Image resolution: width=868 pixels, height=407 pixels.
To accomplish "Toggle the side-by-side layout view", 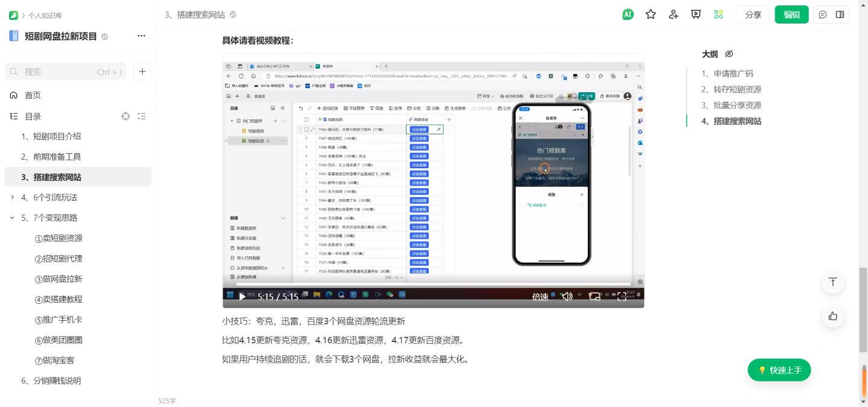I will click(840, 14).
